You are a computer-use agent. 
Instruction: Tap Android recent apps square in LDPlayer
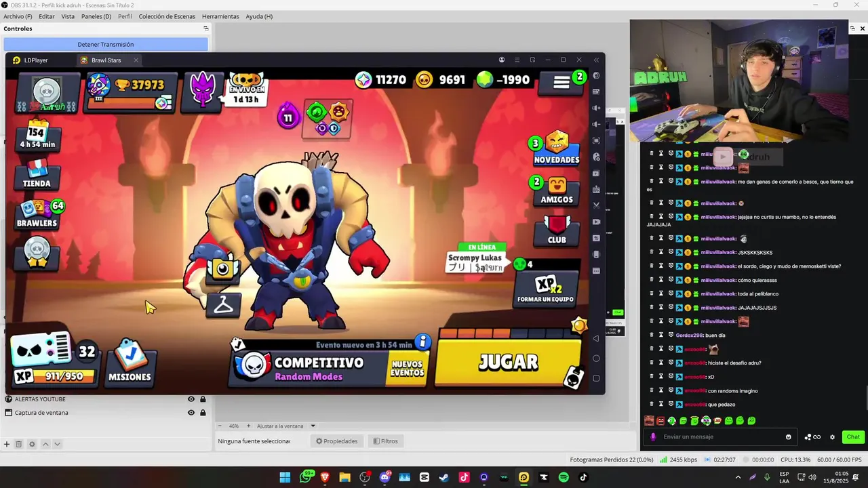(596, 378)
